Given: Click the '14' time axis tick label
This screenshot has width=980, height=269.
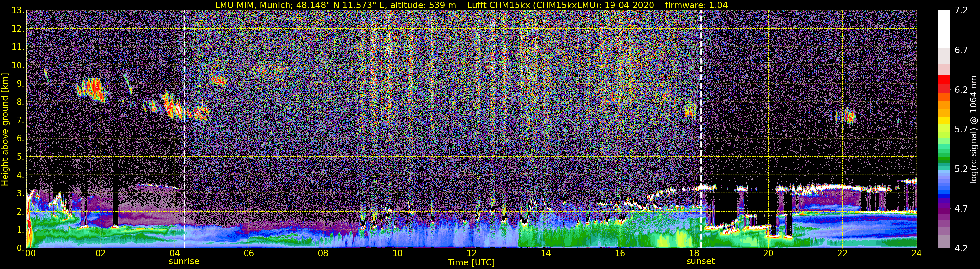Looking at the screenshot, I should [545, 253].
